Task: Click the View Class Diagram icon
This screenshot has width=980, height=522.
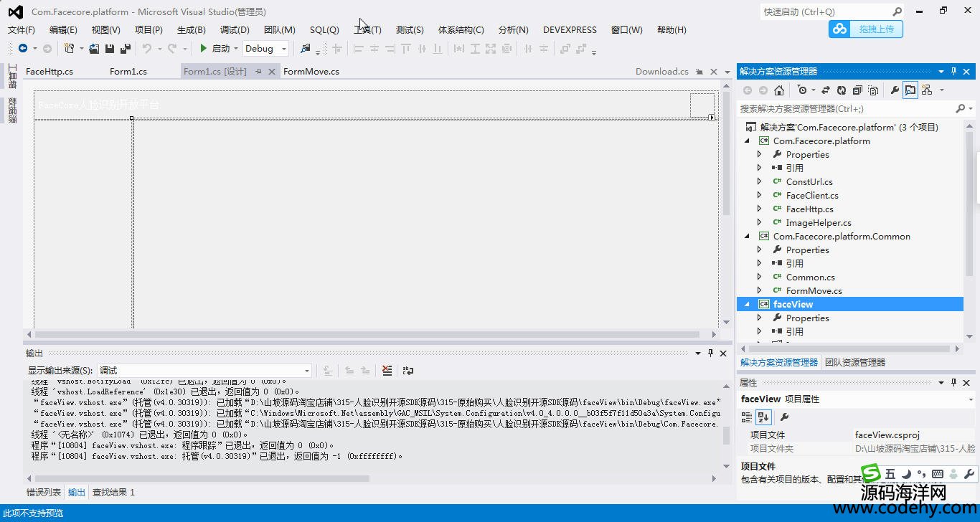Action: coord(927,90)
